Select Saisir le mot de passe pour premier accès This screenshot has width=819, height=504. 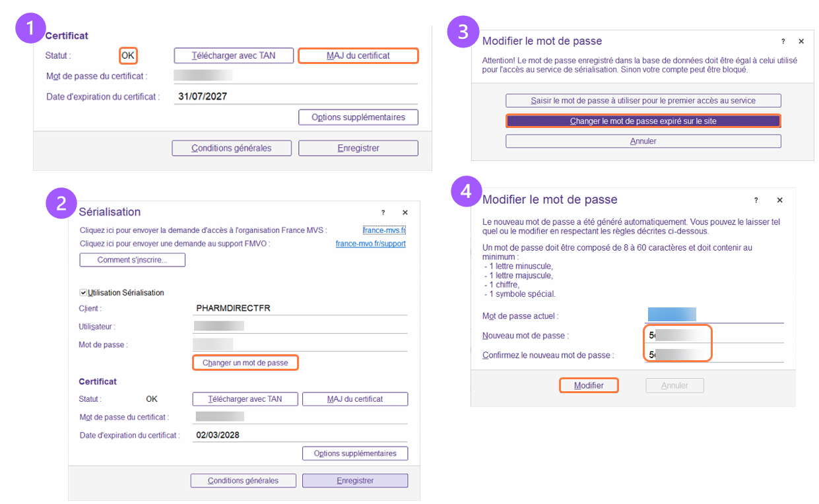pos(643,101)
